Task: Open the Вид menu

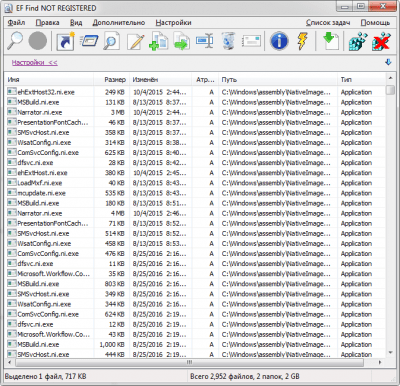Action: [x=76, y=23]
